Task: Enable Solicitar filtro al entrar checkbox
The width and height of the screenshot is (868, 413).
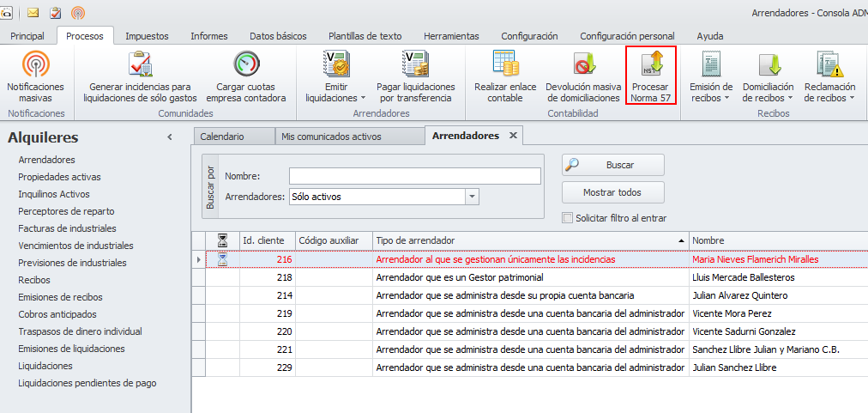Action: click(x=567, y=218)
